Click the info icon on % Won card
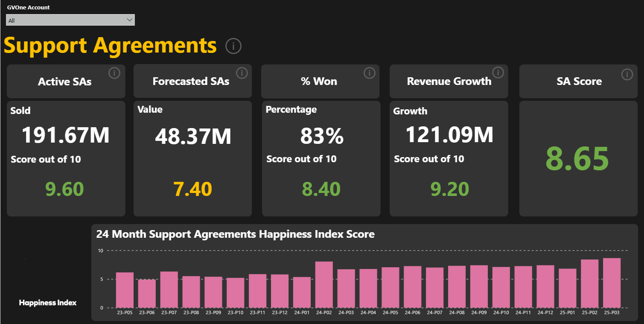 point(369,73)
